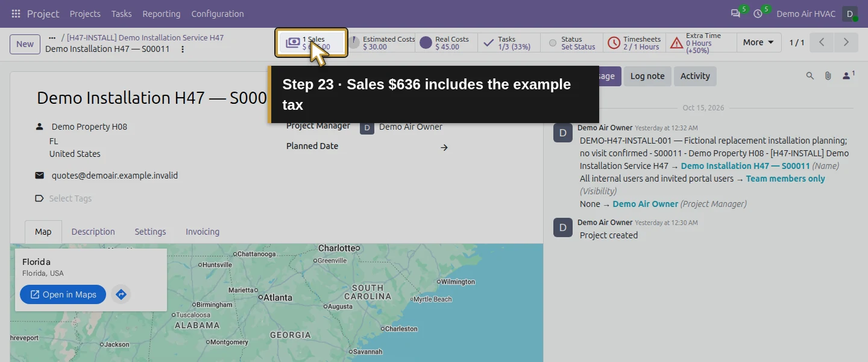
Task: Click the Demo Air HVAC company name
Action: (x=805, y=13)
